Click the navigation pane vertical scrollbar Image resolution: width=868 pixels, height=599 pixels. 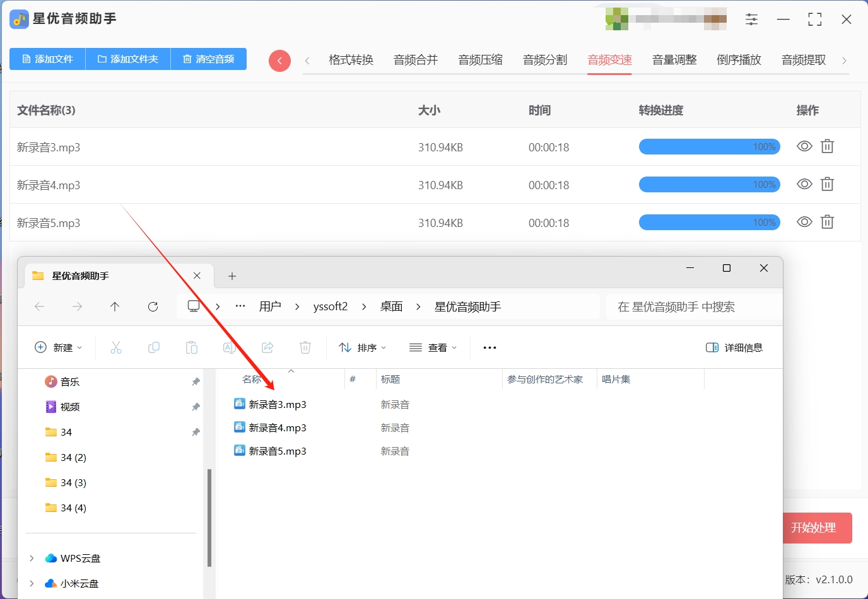pos(209,517)
